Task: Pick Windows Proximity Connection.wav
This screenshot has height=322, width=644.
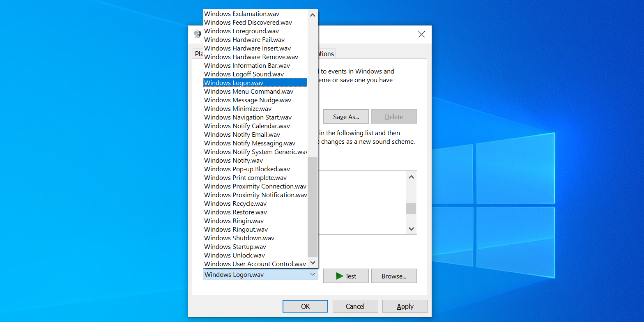Action: 255,186
